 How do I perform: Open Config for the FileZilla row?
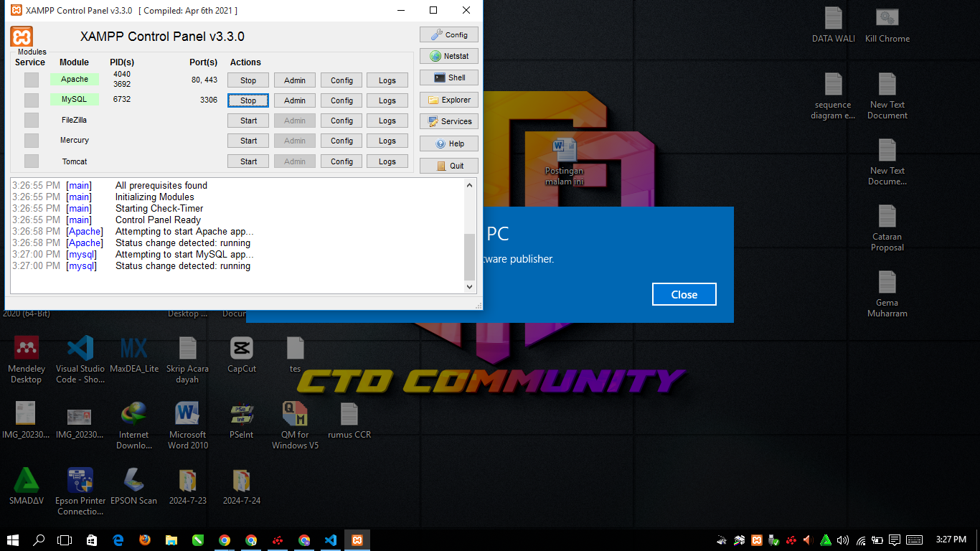coord(341,121)
